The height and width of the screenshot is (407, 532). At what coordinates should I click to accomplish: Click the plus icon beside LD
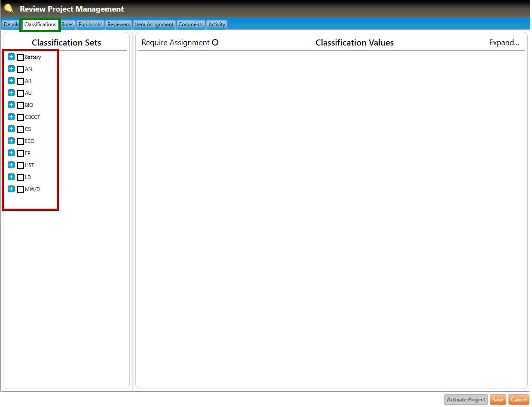click(11, 177)
